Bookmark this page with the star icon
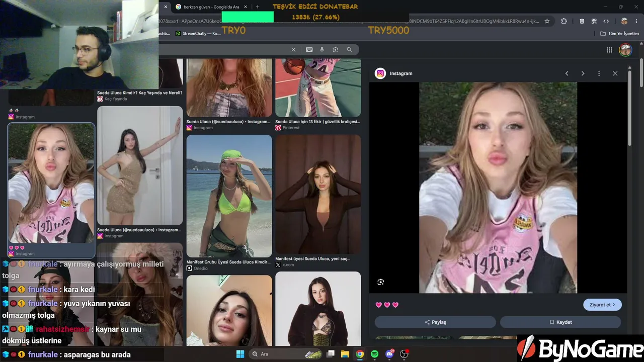 [x=547, y=21]
